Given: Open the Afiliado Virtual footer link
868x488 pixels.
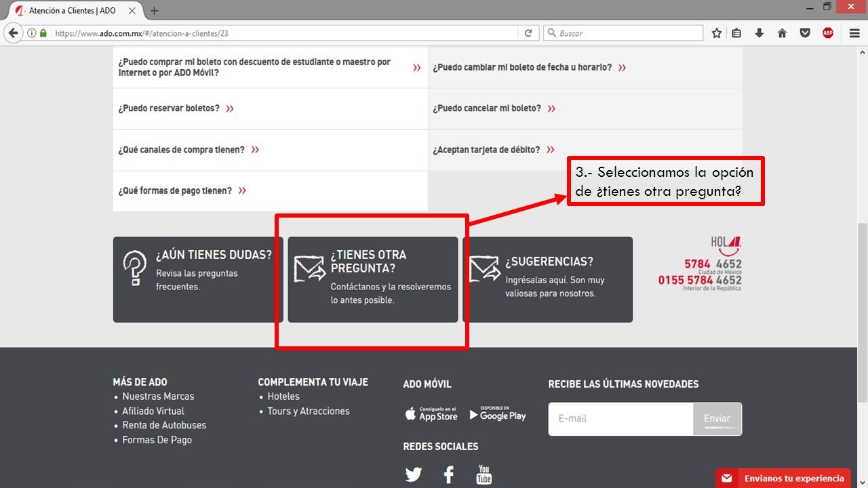Looking at the screenshot, I should click(153, 411).
